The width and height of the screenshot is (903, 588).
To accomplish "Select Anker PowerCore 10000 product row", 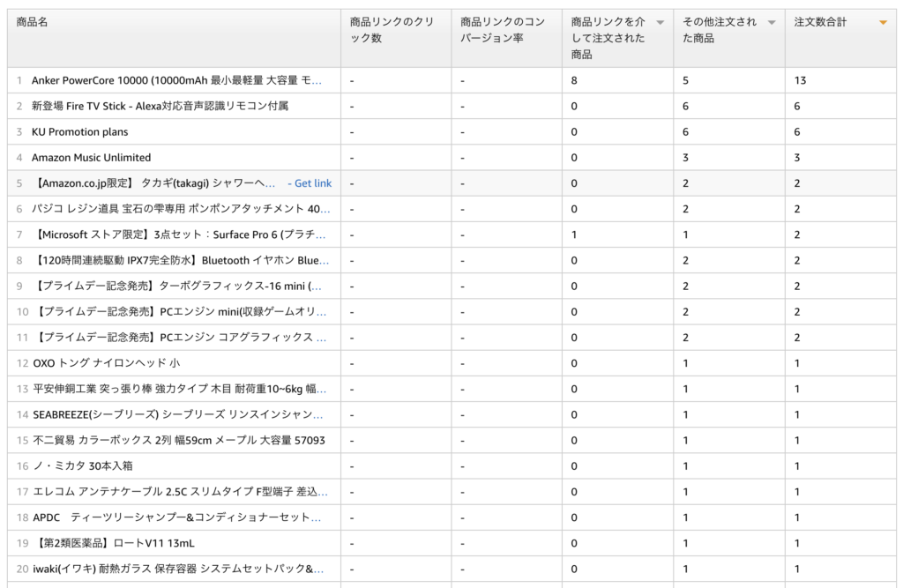I will pyautogui.click(x=451, y=80).
